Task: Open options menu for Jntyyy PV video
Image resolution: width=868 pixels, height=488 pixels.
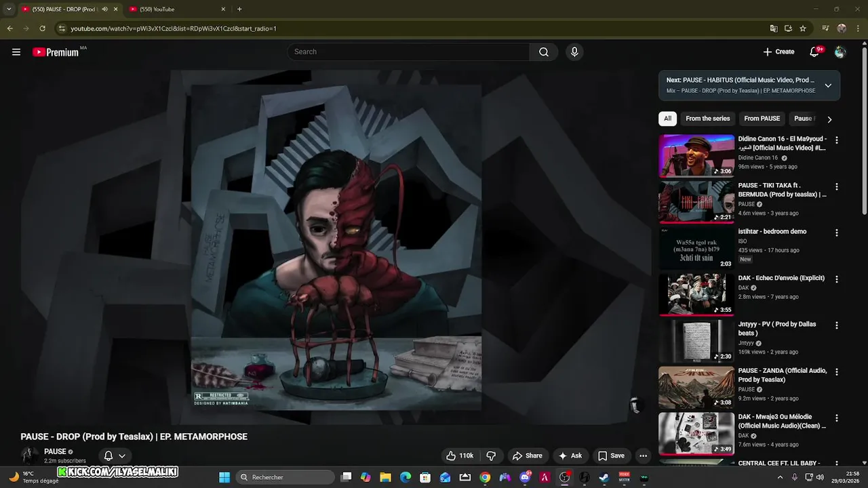Action: [x=837, y=325]
